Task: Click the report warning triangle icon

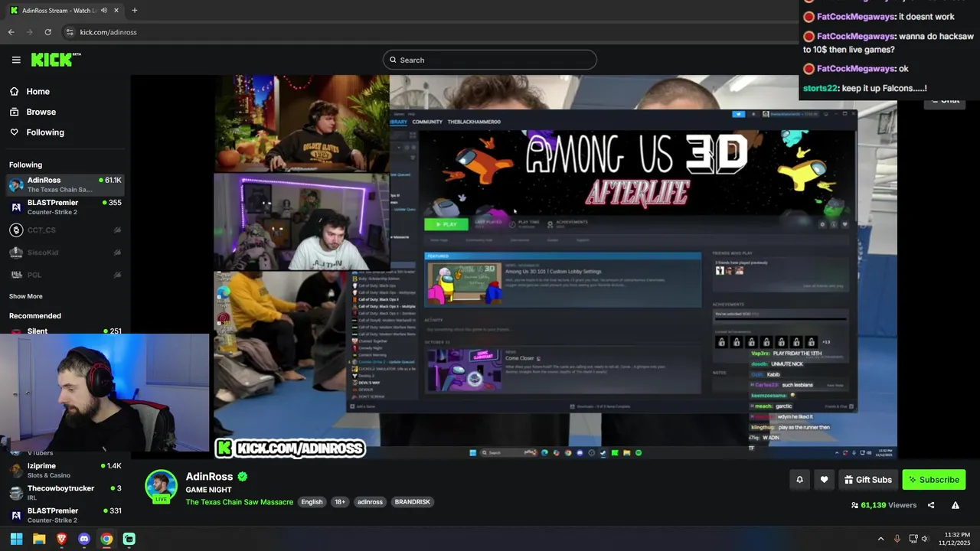Action: pyautogui.click(x=955, y=505)
